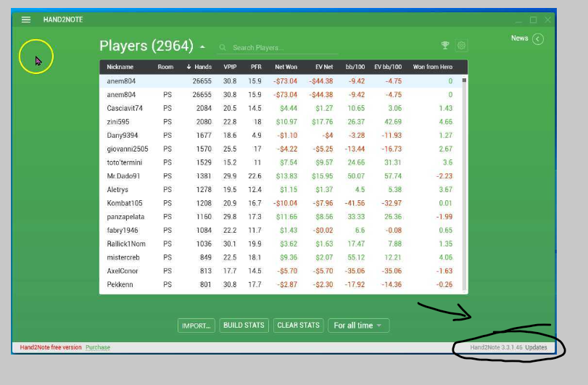The width and height of the screenshot is (588, 385).
Task: Open the For all time dropdown
Action: 358,326
